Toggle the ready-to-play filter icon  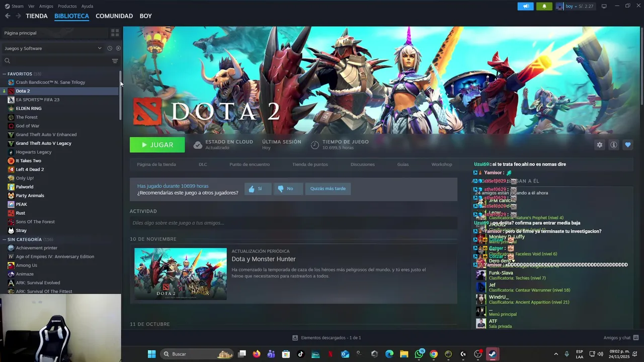[x=118, y=48]
